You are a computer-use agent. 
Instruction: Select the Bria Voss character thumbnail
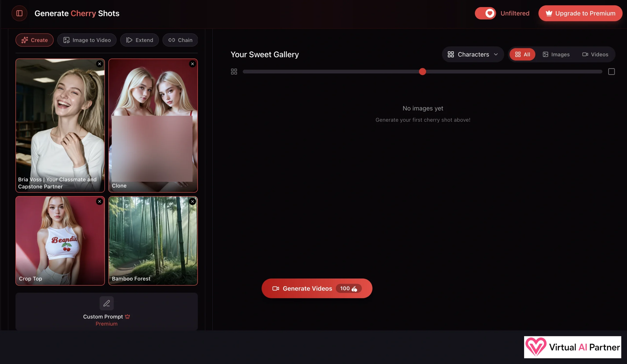(60, 125)
